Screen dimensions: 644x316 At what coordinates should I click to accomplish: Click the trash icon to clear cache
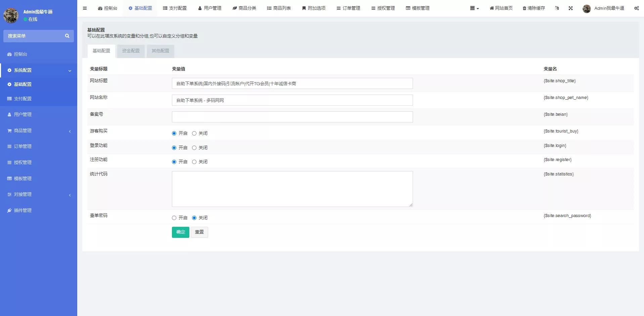(524, 8)
